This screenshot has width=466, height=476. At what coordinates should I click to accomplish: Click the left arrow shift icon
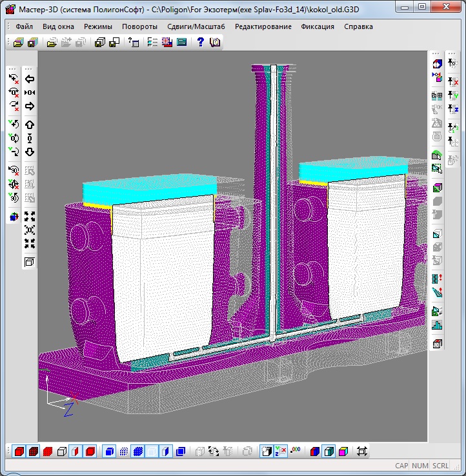(x=29, y=79)
